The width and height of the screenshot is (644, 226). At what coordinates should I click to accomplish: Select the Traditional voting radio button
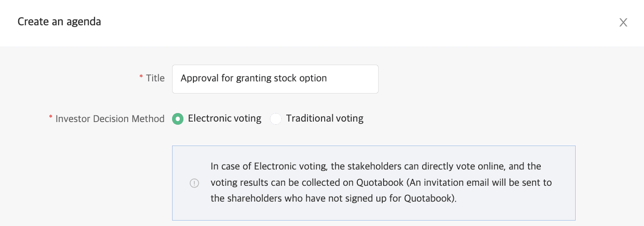(x=276, y=119)
